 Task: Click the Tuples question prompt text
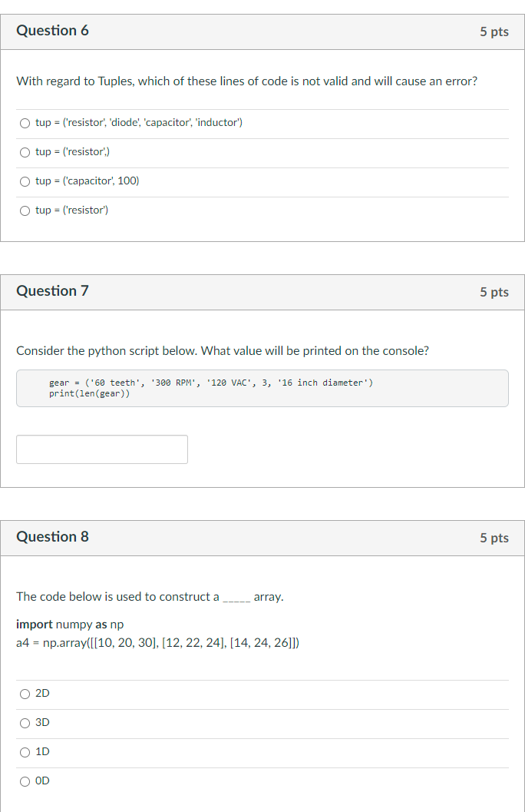tap(246, 81)
